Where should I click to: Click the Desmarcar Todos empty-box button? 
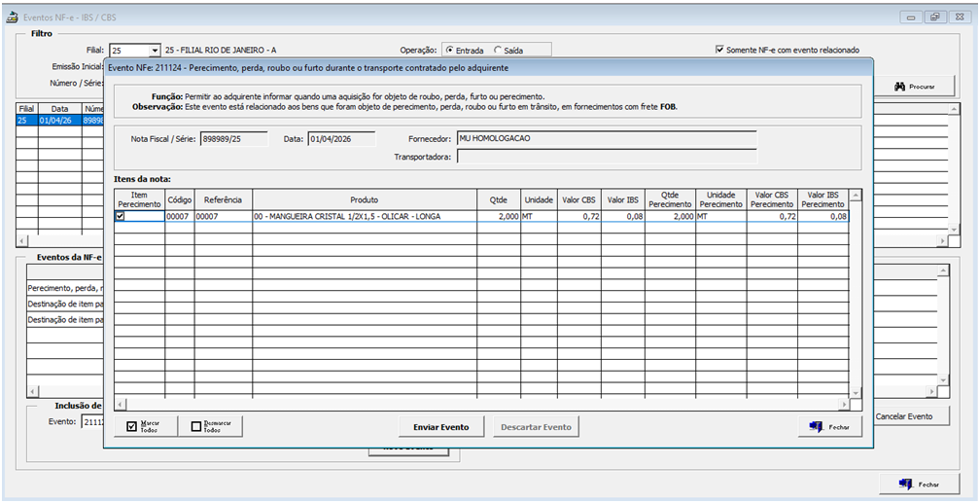coord(215,426)
